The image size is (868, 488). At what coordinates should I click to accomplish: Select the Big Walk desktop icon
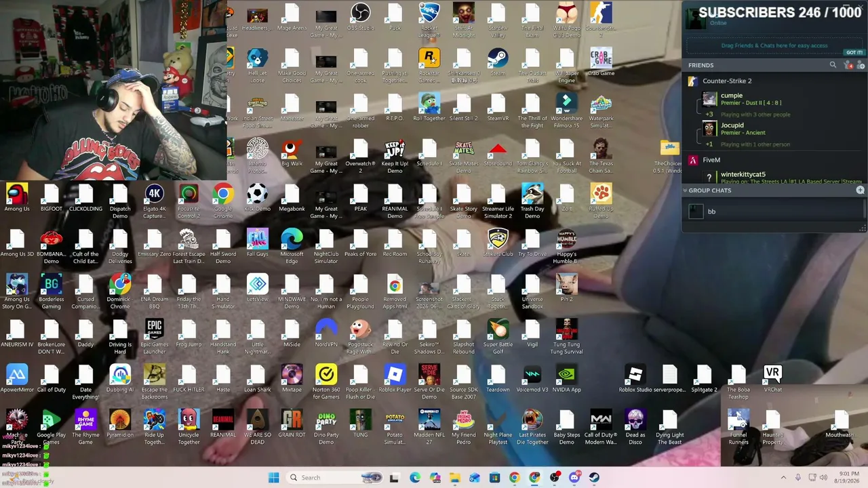292,152
